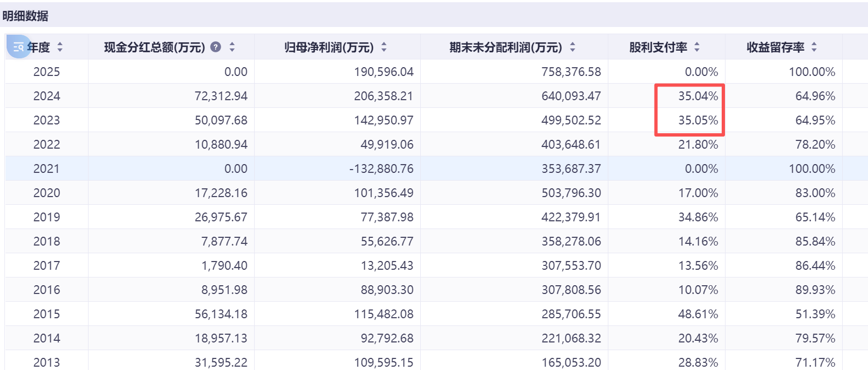The height and width of the screenshot is (370, 868).
Task: Click the floating list search icon
Action: [x=18, y=47]
